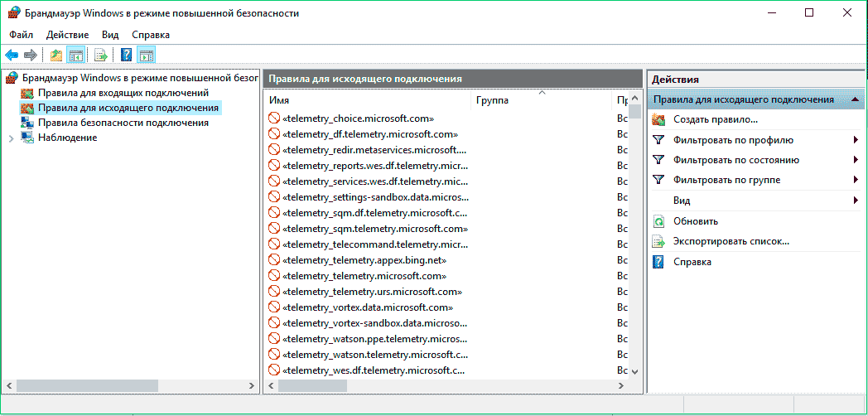Click the Back arrow toolbar icon
Viewport: 868px width, 416px height.
tap(12, 55)
